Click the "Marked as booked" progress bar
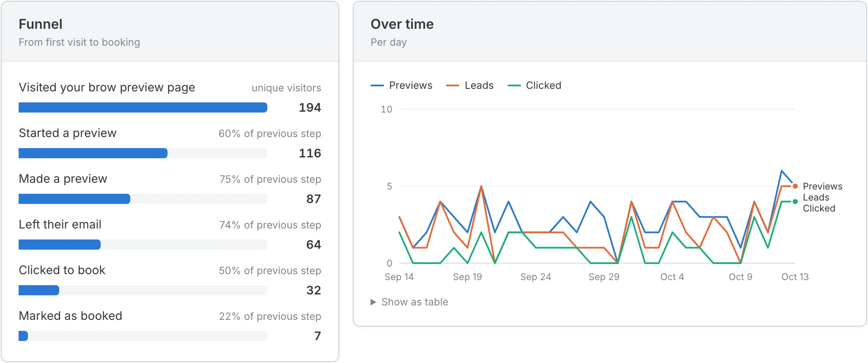Viewport: 868px width, 363px height. click(x=143, y=336)
